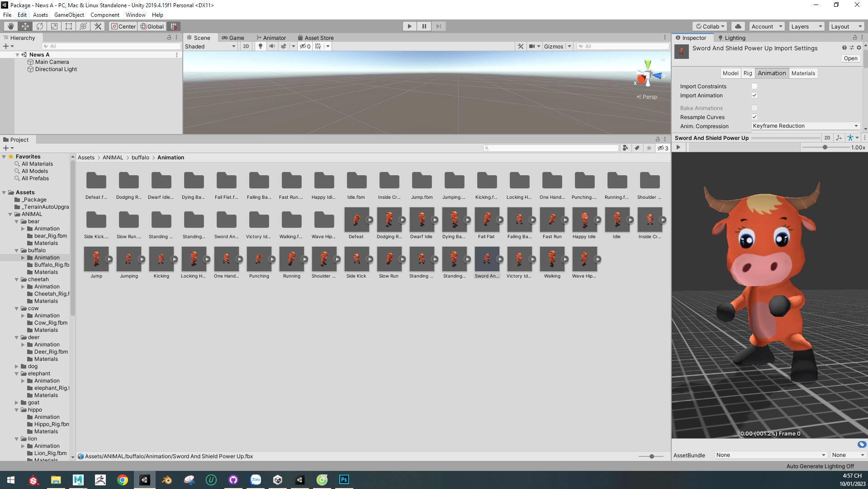Toggle Import Animation checkbox
Viewport: 868px width, 489px height.
point(754,95)
